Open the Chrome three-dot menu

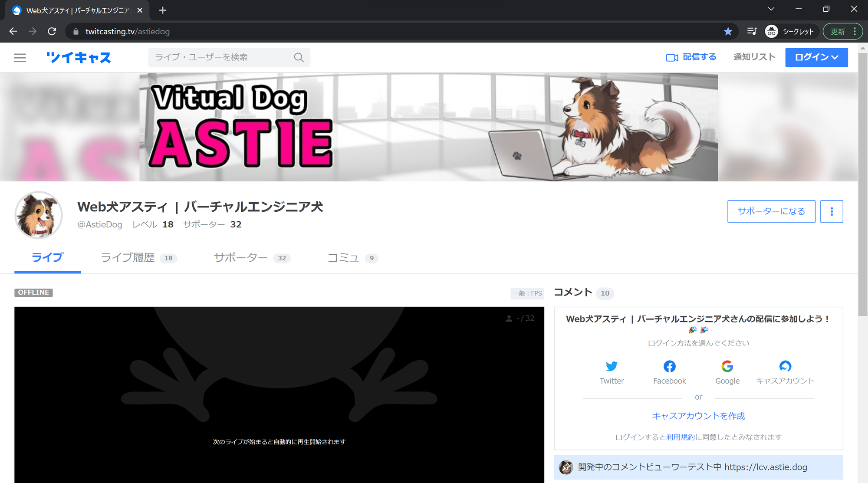tap(855, 31)
